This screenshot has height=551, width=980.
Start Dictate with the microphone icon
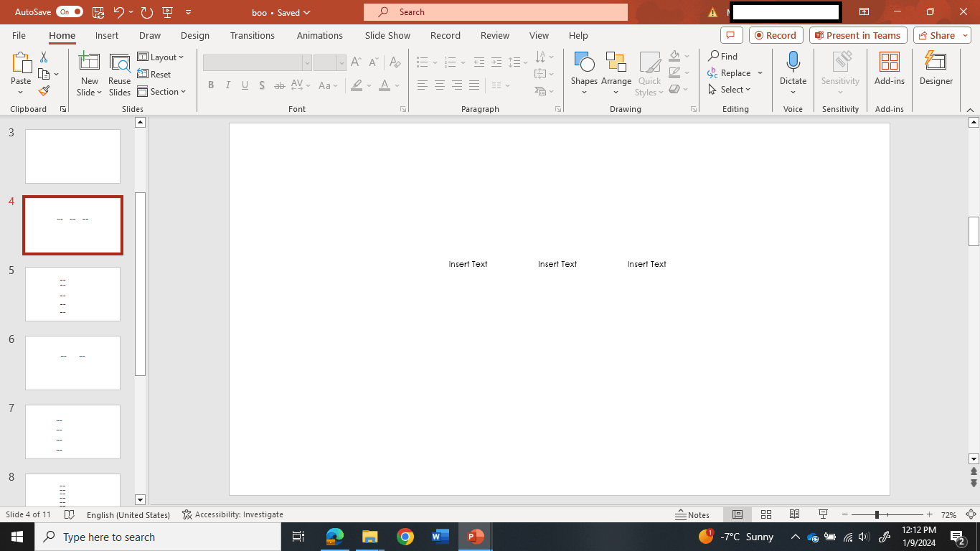click(x=793, y=62)
